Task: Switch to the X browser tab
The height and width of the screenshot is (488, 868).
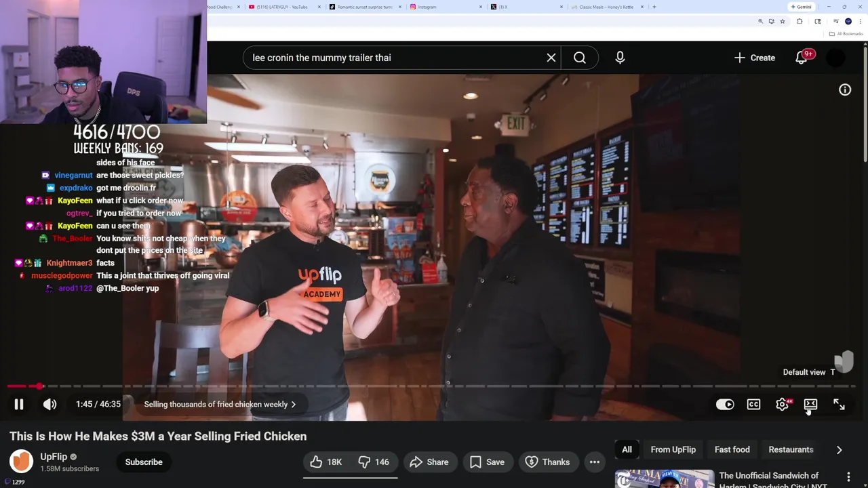Action: click(526, 7)
